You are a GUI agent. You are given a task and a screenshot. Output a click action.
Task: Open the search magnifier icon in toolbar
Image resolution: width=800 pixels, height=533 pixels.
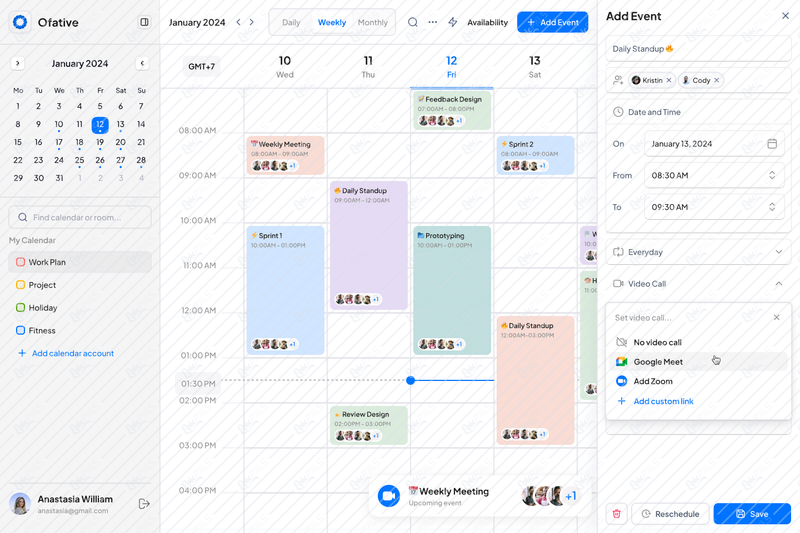point(413,22)
